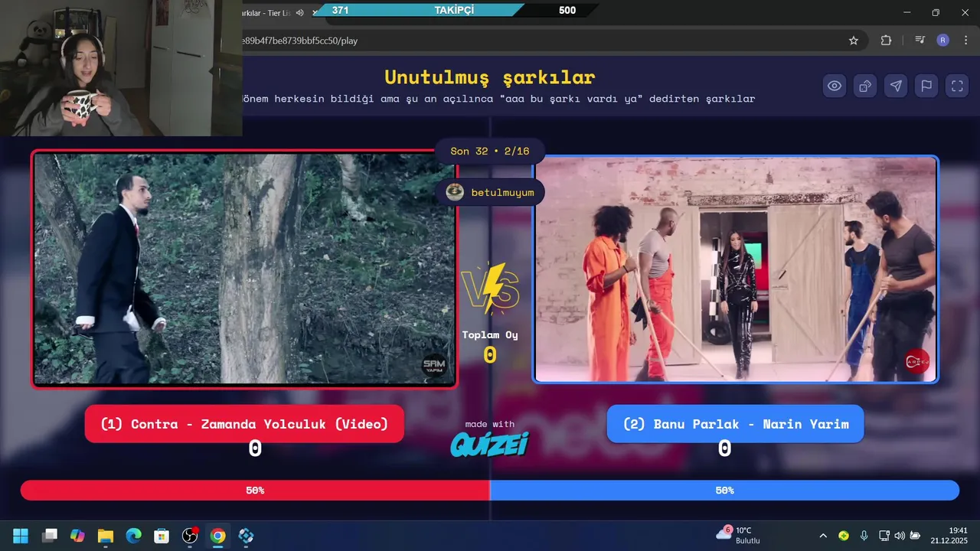Open File Explorer from the taskbar
Viewport: 980px width, 551px height.
106,536
